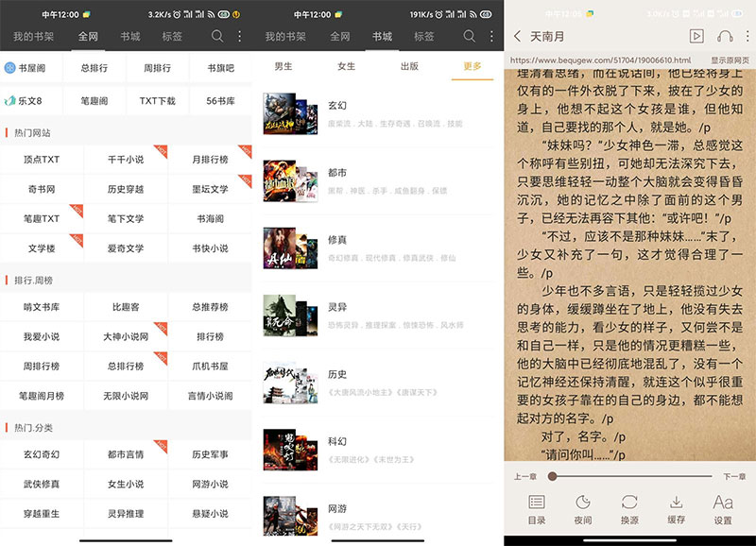Tap the TXT下载 shortcut
This screenshot has width=756, height=546.
click(157, 101)
